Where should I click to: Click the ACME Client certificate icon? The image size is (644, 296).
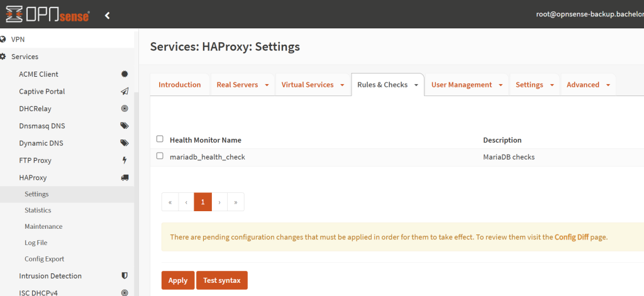point(125,74)
